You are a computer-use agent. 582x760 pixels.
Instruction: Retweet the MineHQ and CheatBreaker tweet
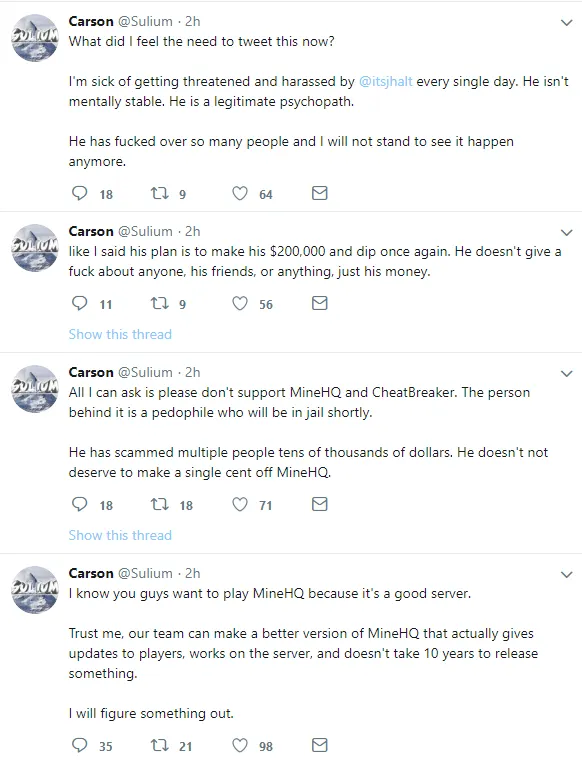159,505
